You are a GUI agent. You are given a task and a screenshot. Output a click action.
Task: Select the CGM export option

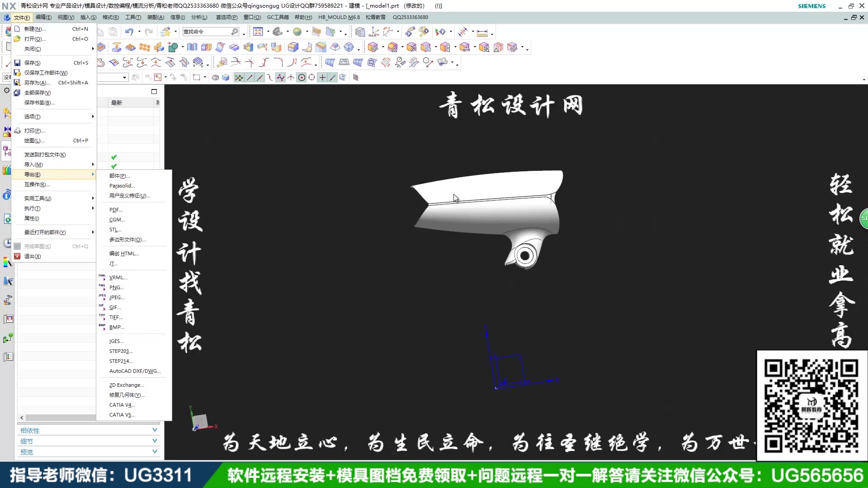[117, 219]
